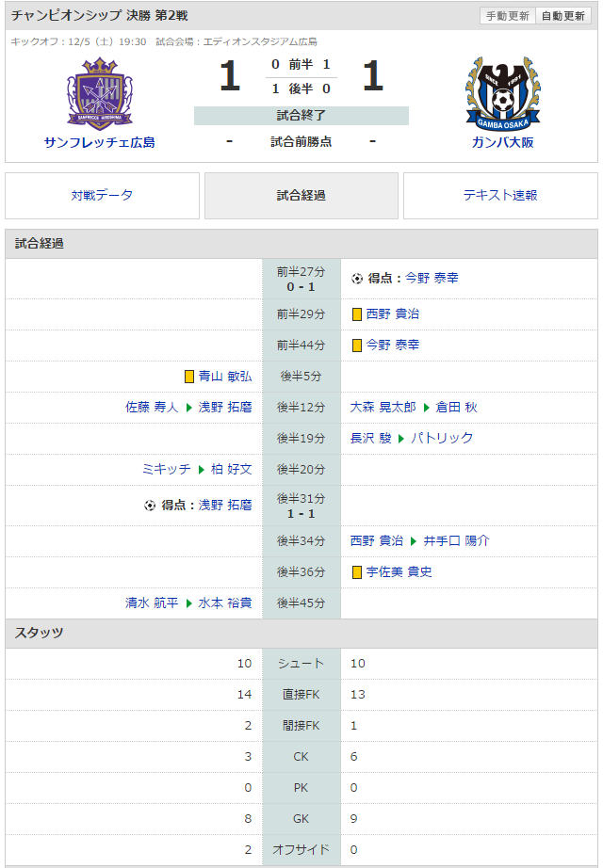603x868 pixels.
Task: Click substitution arrow between 清水 航平 and 水本 裕貴
Action: pos(188,603)
